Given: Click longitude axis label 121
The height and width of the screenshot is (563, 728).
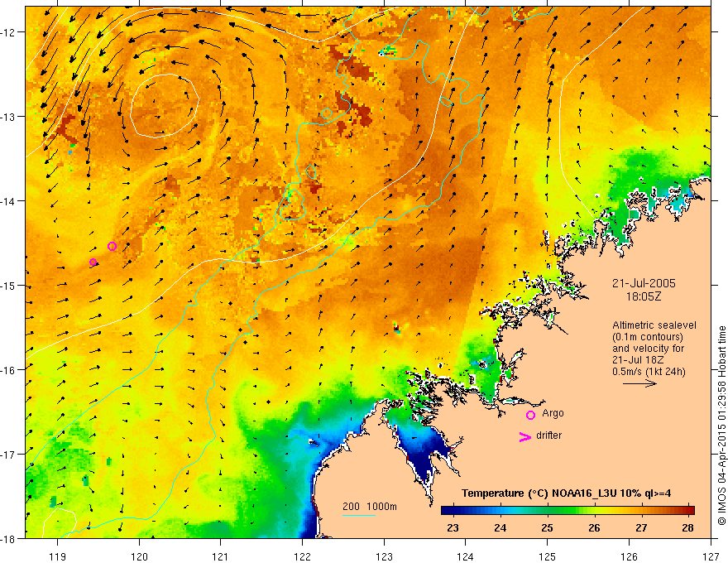Looking at the screenshot, I should click(221, 556).
